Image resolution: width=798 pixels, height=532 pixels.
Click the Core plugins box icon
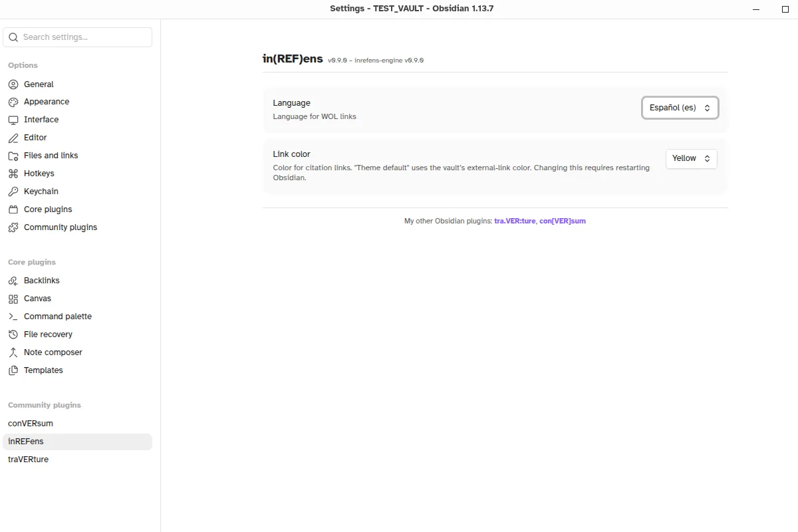point(13,210)
